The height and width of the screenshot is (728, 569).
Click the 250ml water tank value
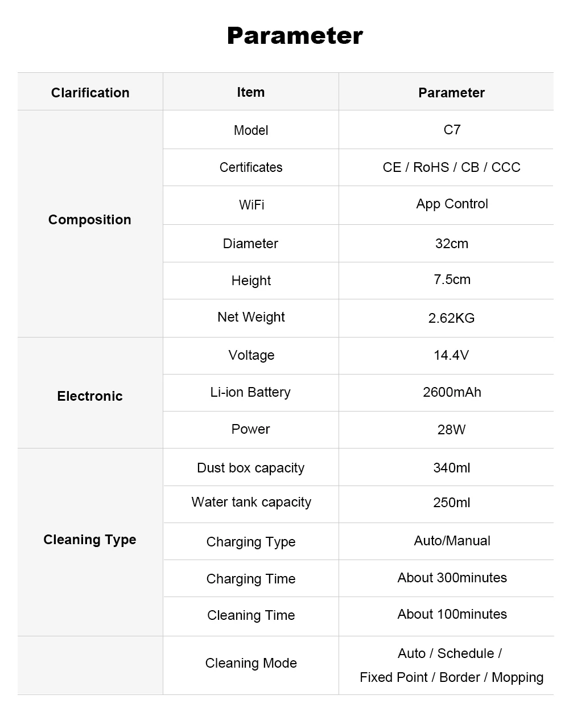click(452, 503)
